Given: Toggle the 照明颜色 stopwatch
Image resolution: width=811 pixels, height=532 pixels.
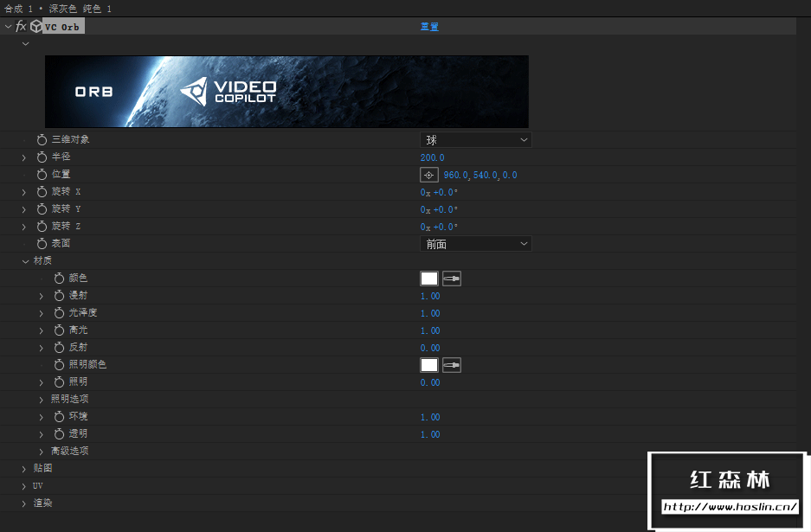Looking at the screenshot, I should (x=59, y=365).
